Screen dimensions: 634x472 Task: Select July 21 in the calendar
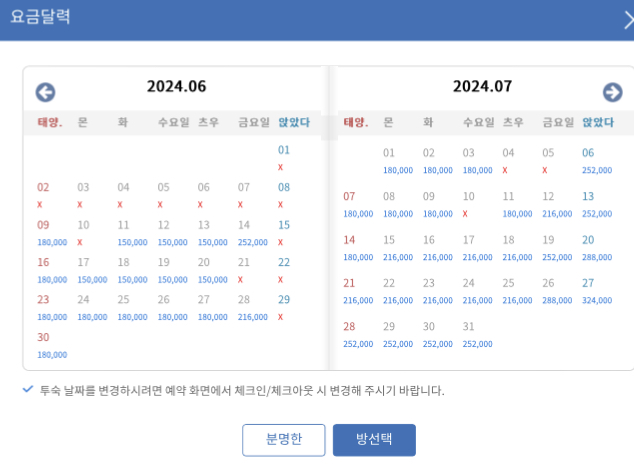(x=358, y=291)
